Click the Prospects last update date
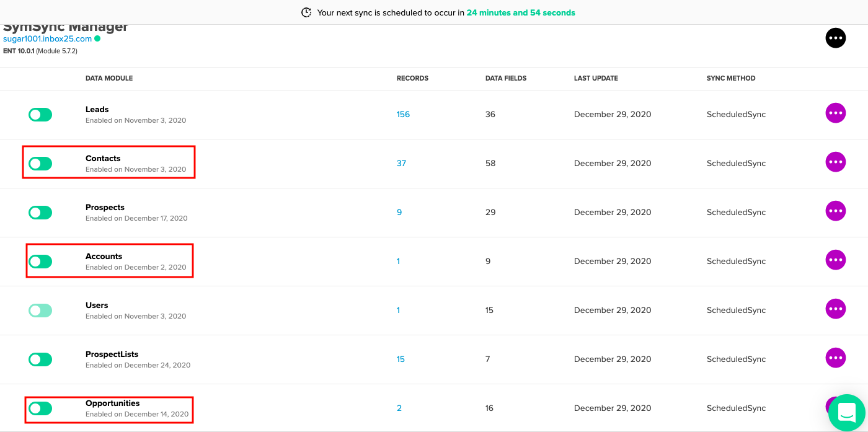 pyautogui.click(x=613, y=213)
